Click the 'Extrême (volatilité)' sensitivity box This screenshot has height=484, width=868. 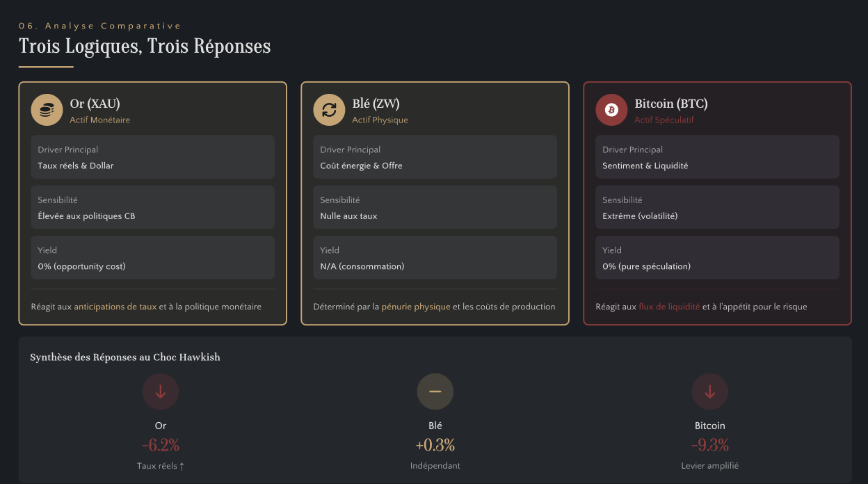717,207
